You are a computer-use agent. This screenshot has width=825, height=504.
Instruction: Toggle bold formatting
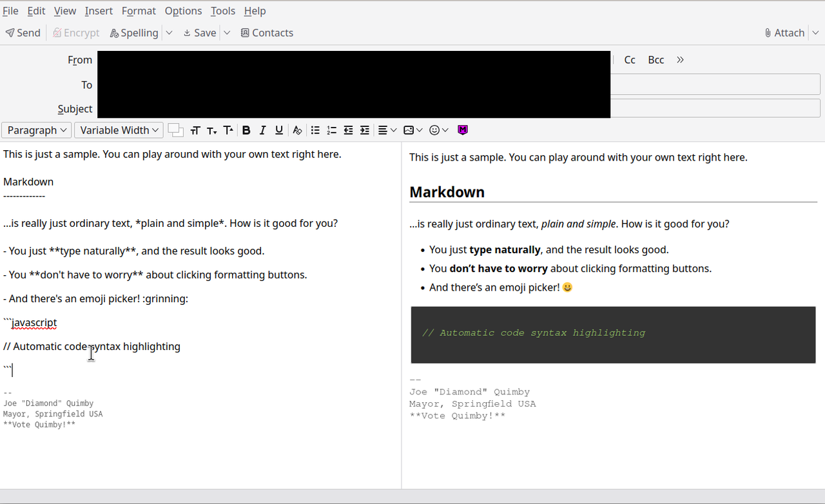pyautogui.click(x=246, y=130)
